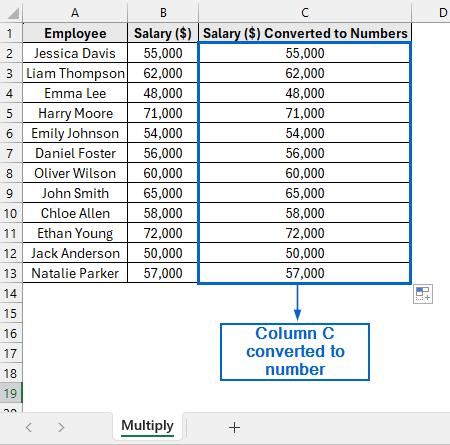Image resolution: width=450 pixels, height=445 pixels.
Task: Click 56,000 in column B
Action: (163, 153)
